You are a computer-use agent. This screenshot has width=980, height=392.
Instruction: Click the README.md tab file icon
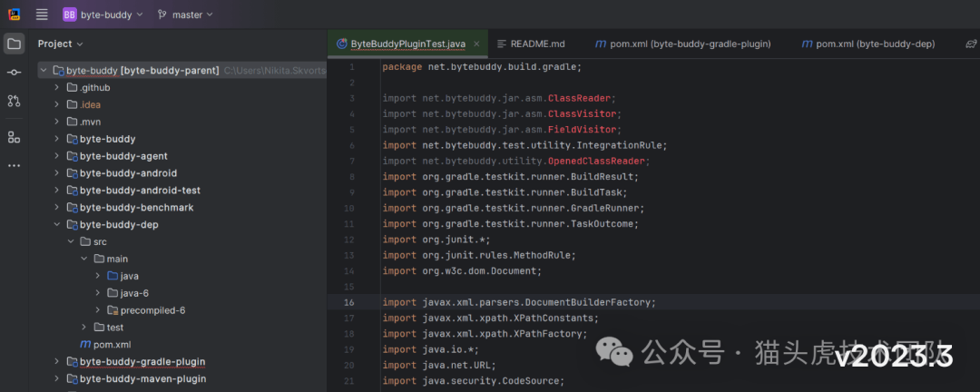[x=501, y=44]
